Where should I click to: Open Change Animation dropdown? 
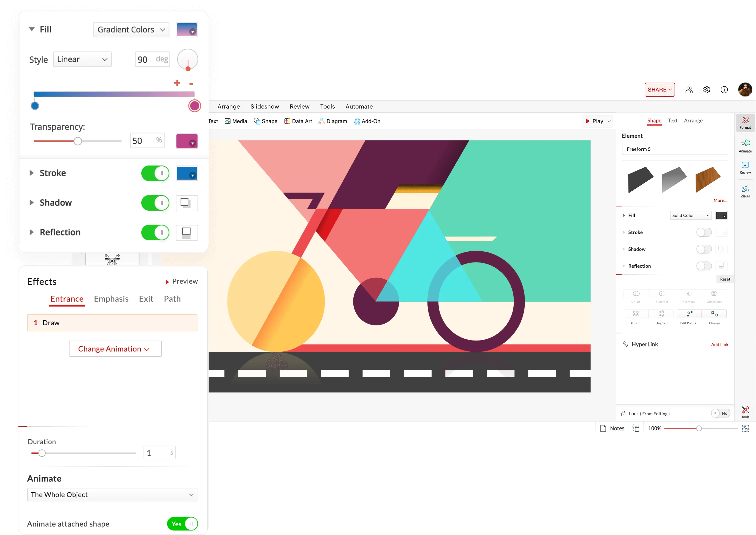(x=115, y=349)
